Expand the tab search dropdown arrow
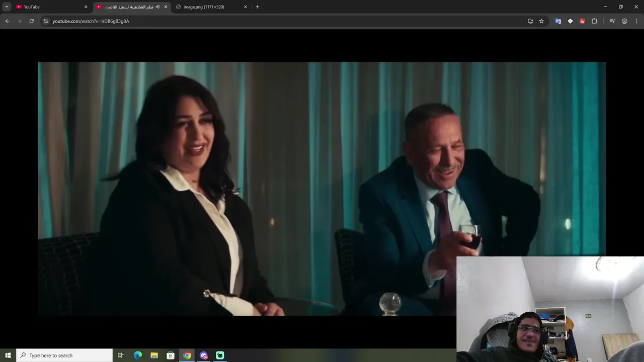Screen dimensions: 644x362 click(7, 7)
